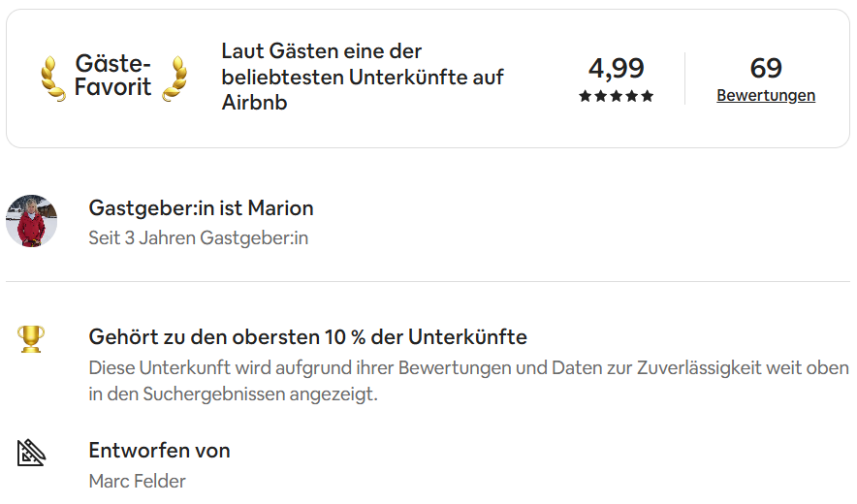Click 'Gehört zu den obersten 10 %' heading
Image resolution: width=857 pixels, height=504 pixels.
pyautogui.click(x=307, y=337)
